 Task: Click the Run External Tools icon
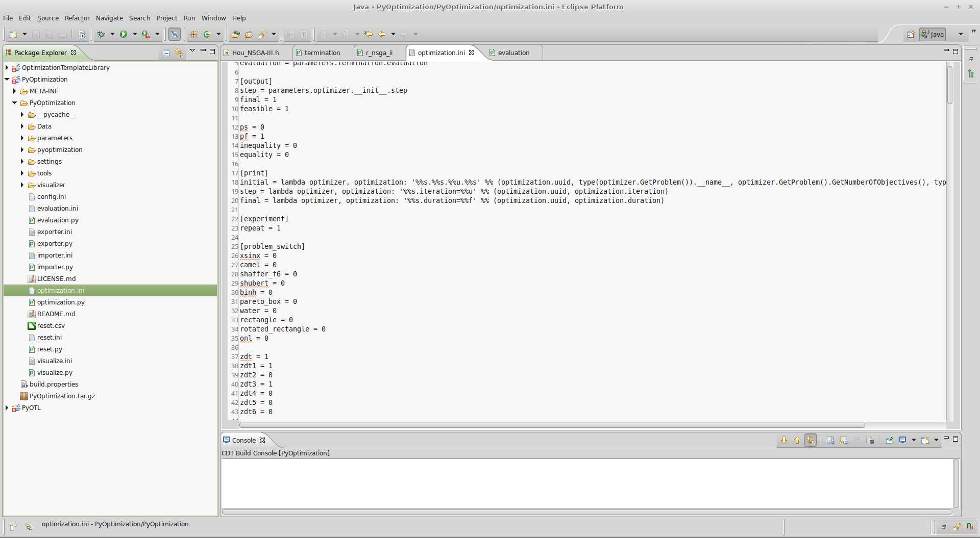(146, 34)
